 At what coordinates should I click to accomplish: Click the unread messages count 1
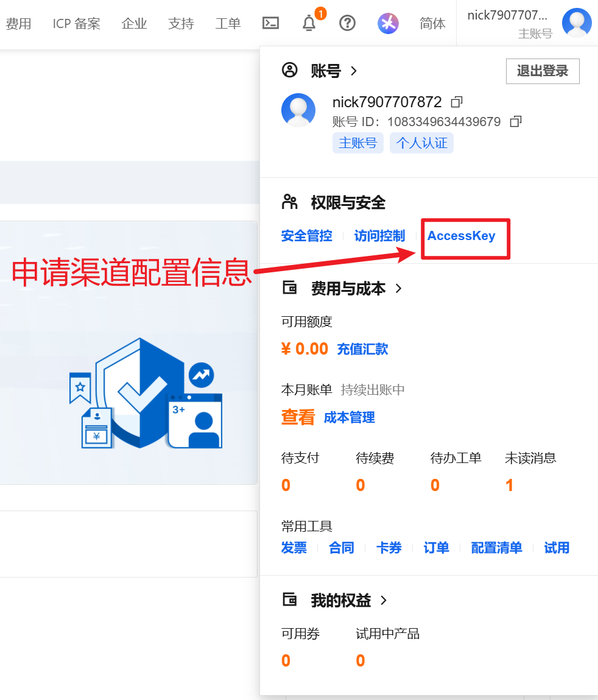[x=509, y=485]
